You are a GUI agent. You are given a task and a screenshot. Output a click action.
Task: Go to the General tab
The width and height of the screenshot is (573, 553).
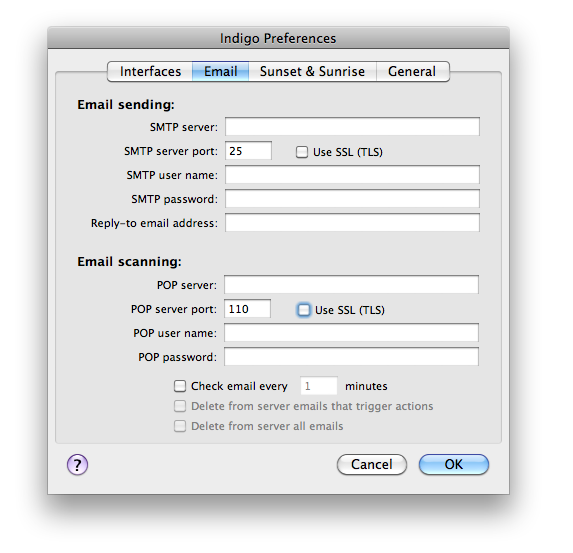413,71
